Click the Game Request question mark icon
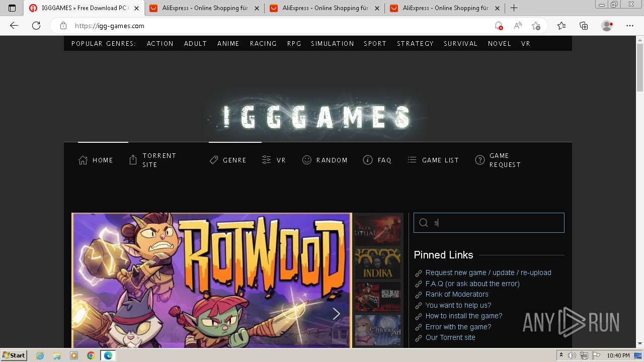The height and width of the screenshot is (362, 644). [x=480, y=160]
